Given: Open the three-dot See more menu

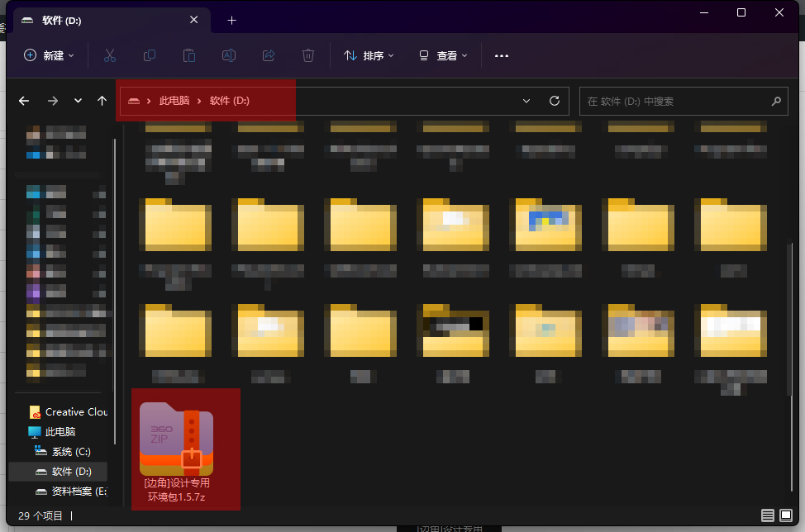Looking at the screenshot, I should [502, 55].
